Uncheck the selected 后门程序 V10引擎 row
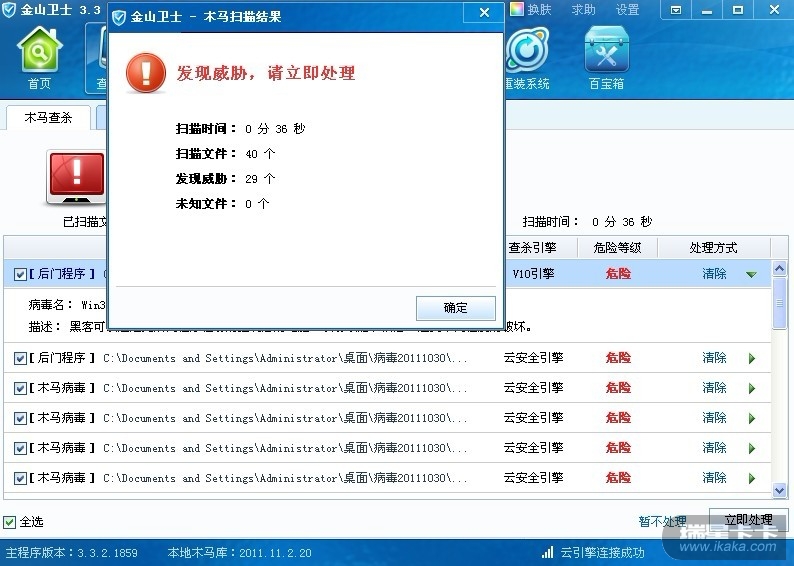 pos(20,274)
